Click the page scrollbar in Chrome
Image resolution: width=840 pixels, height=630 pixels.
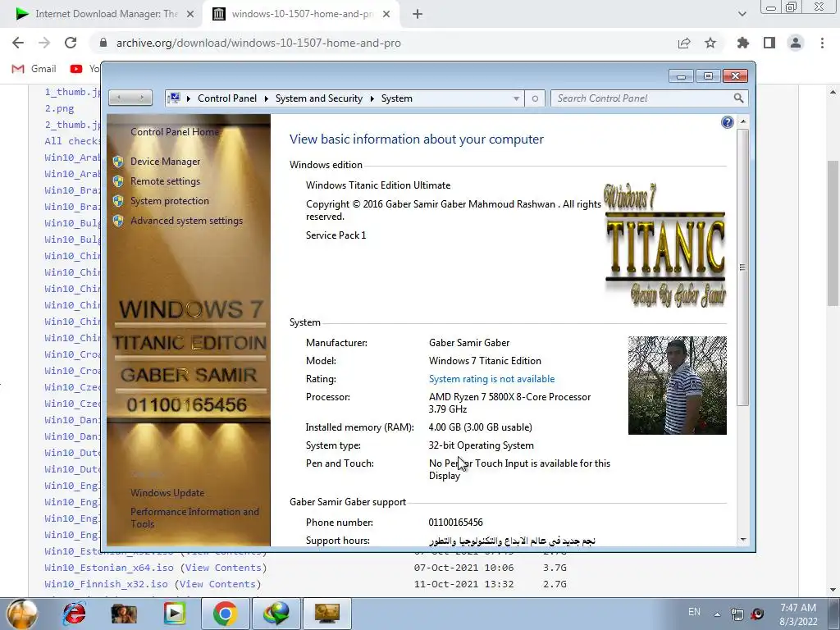(833, 233)
